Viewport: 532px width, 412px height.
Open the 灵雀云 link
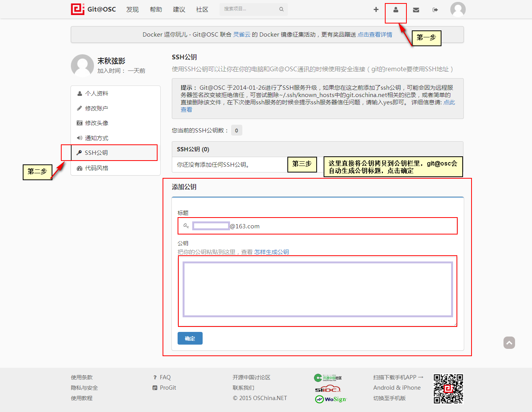[x=242, y=35]
